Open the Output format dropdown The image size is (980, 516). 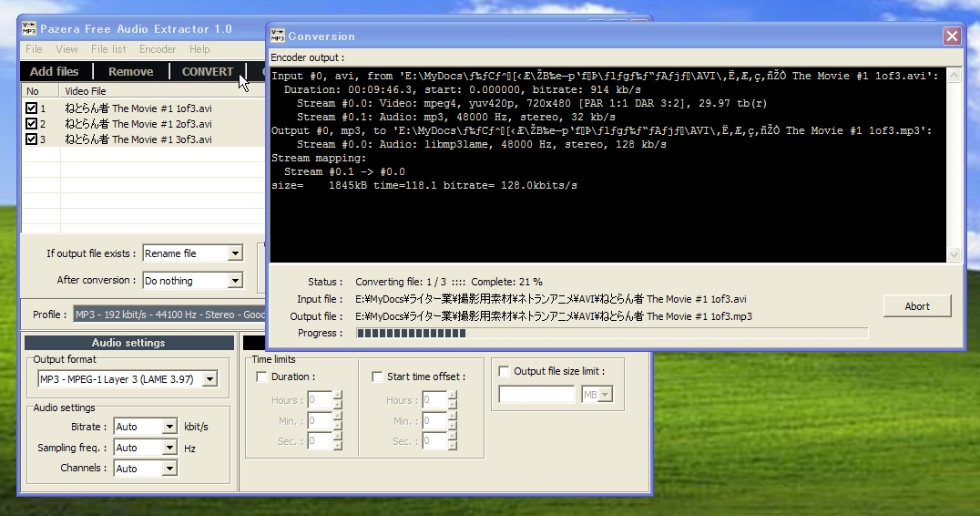pos(210,379)
